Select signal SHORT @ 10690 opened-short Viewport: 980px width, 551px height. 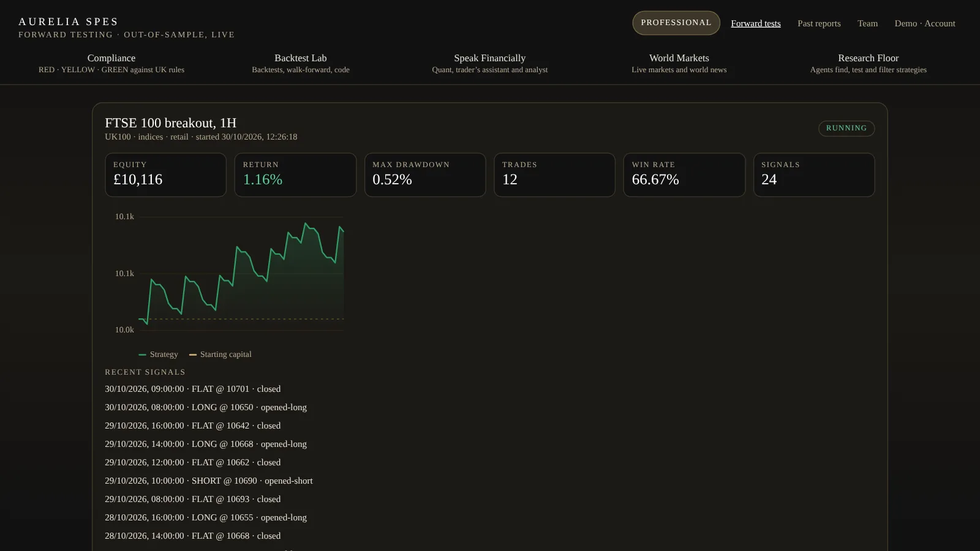tap(209, 481)
